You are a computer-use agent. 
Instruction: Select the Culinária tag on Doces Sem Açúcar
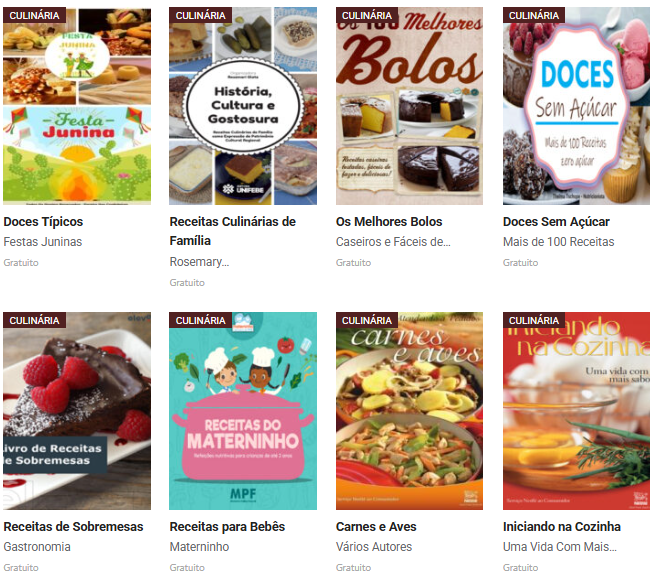(x=534, y=15)
